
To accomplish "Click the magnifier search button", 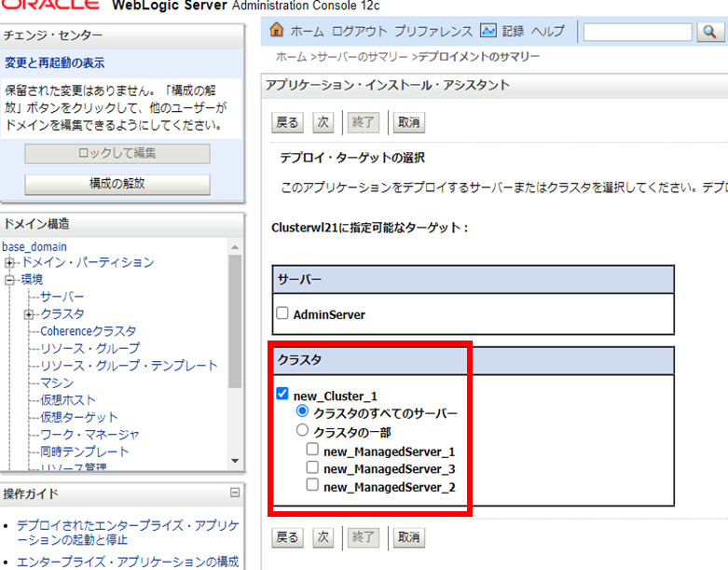I will [x=708, y=32].
